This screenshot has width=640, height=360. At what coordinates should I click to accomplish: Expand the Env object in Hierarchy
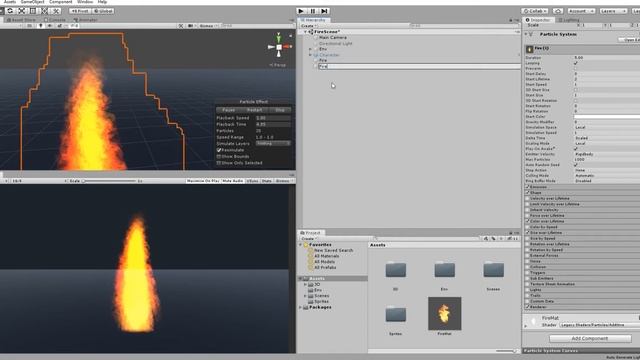click(x=310, y=49)
